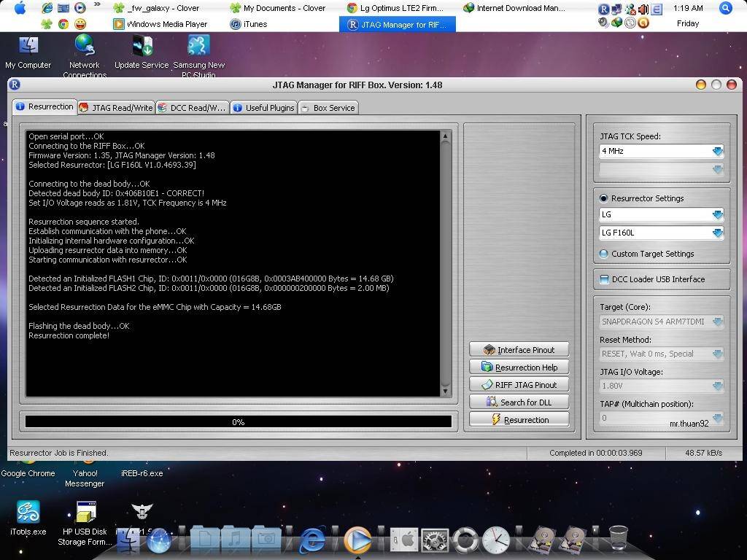Open the LG manufacturer dropdown
Viewport: 747px width, 560px height.
718,215
